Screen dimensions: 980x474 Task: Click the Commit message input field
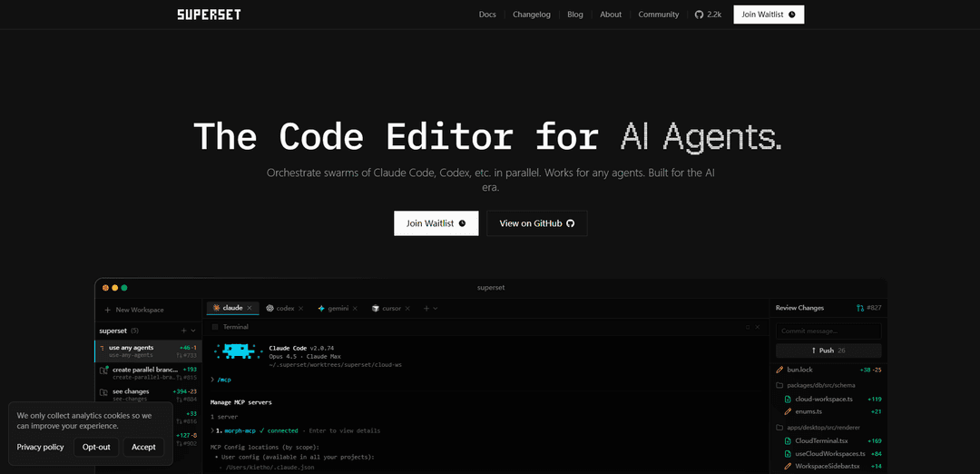pyautogui.click(x=828, y=331)
